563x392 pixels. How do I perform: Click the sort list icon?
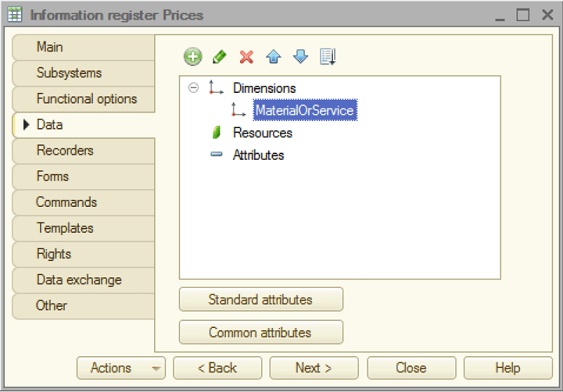tap(327, 57)
